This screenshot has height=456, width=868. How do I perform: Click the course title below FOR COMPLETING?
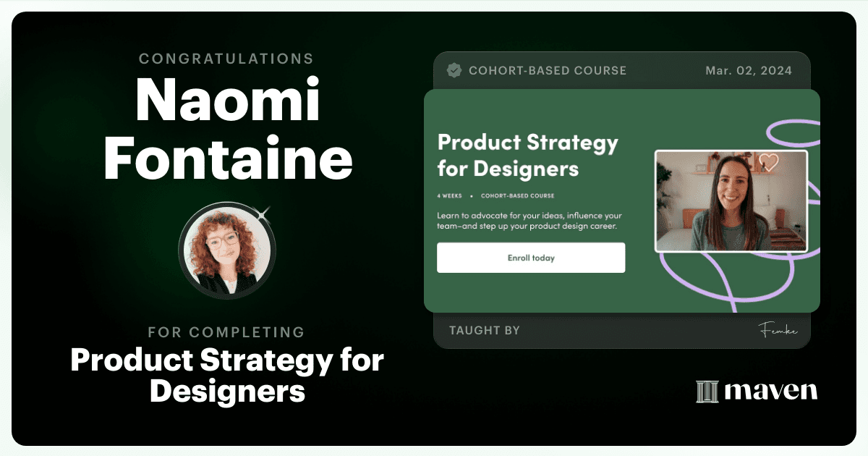coord(227,376)
